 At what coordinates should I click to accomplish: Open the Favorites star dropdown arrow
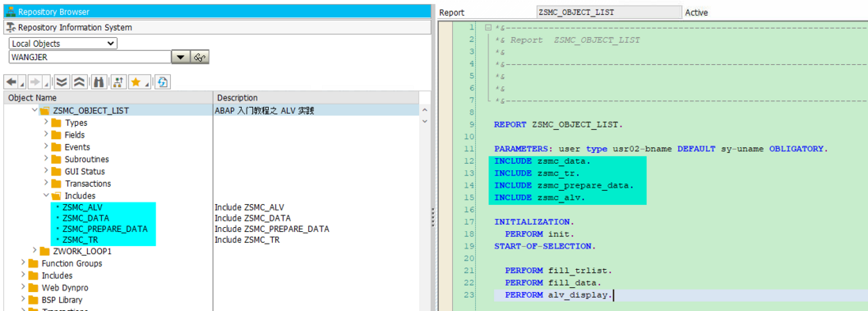pyautogui.click(x=147, y=85)
